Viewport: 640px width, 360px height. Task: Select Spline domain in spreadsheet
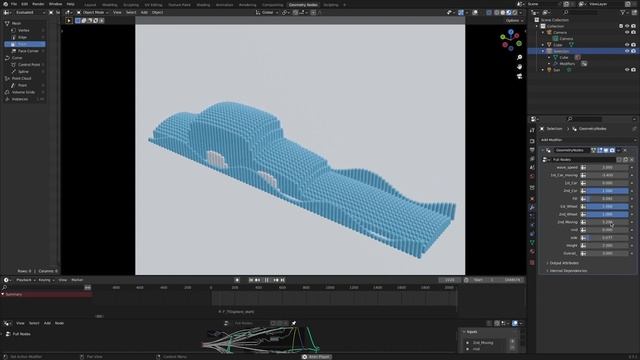(x=25, y=71)
